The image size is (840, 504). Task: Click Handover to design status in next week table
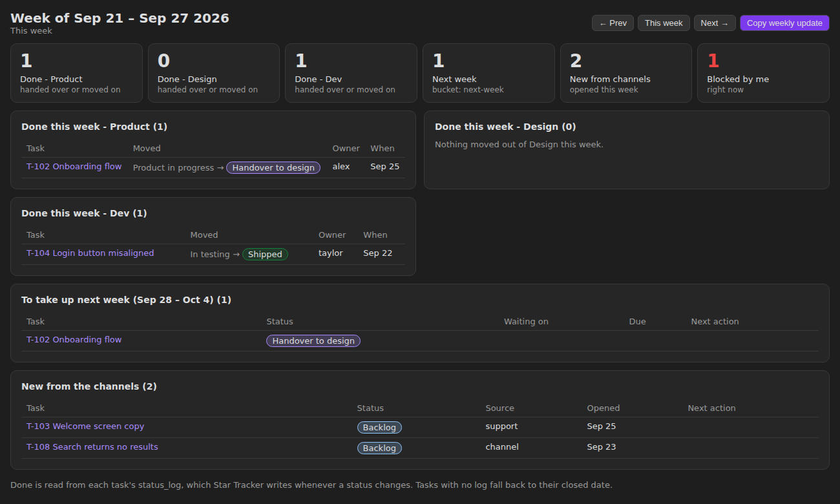pyautogui.click(x=313, y=341)
